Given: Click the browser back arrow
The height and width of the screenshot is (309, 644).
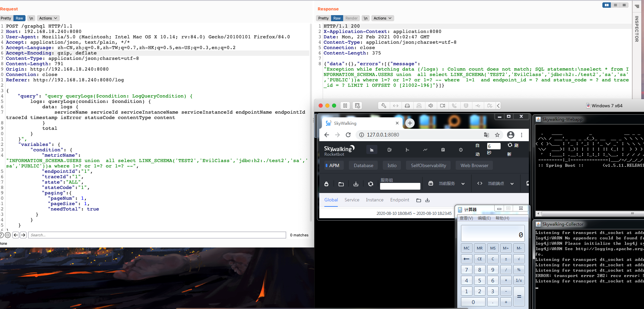Looking at the screenshot, I should click(327, 135).
